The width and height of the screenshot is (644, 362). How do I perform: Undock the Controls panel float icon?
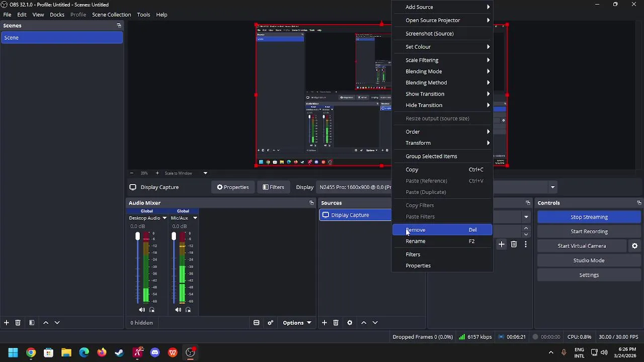point(638,203)
